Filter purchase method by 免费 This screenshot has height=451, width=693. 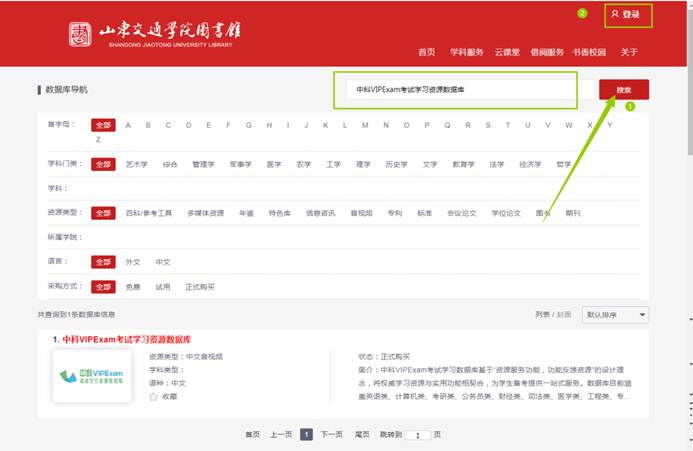[x=133, y=287]
